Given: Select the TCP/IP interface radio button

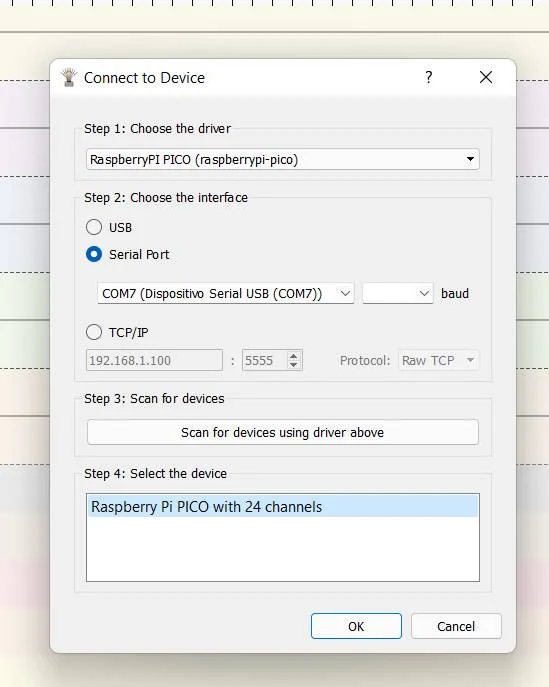Looking at the screenshot, I should pos(94,332).
